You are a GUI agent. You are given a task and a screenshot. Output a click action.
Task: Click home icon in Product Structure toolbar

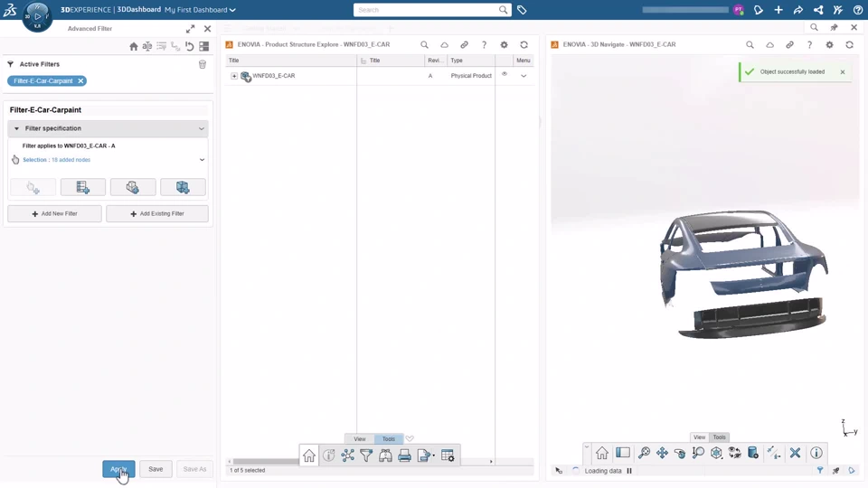[309, 455]
